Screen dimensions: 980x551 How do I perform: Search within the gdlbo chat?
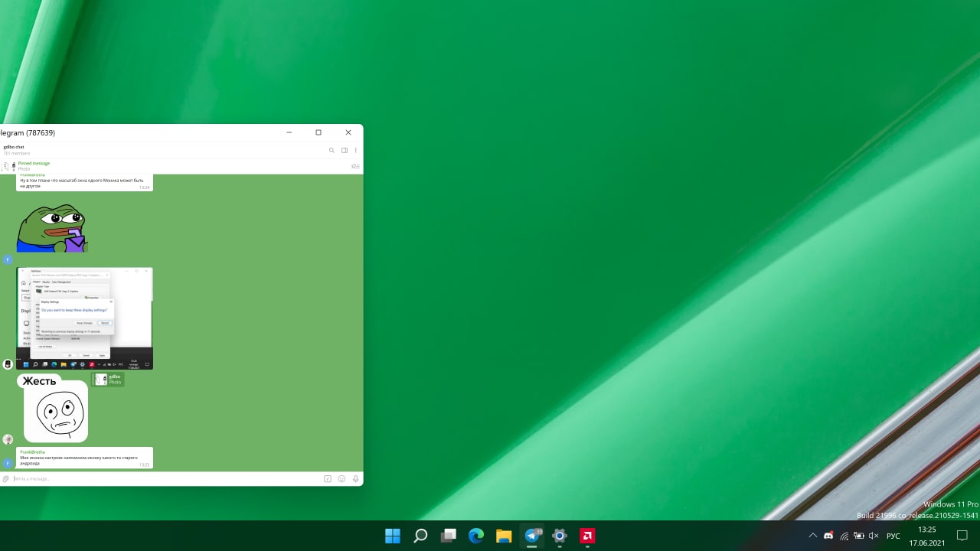tap(332, 150)
